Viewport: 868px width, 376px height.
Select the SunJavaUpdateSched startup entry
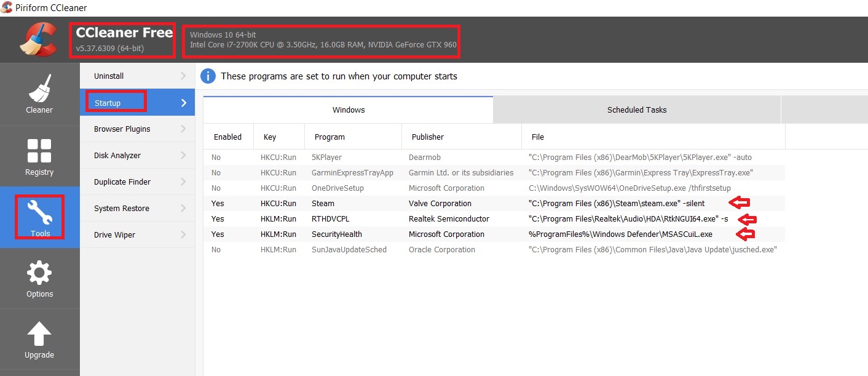(x=349, y=250)
